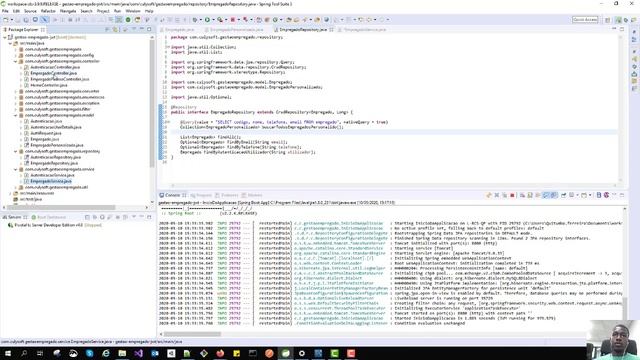
Task: Open Microsoft Edge from the taskbar
Action: [x=106, y=353]
